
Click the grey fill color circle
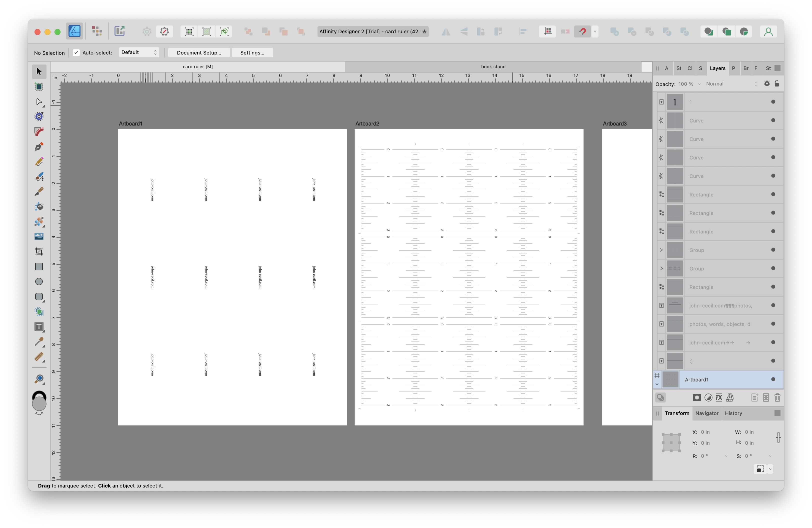coord(39,404)
